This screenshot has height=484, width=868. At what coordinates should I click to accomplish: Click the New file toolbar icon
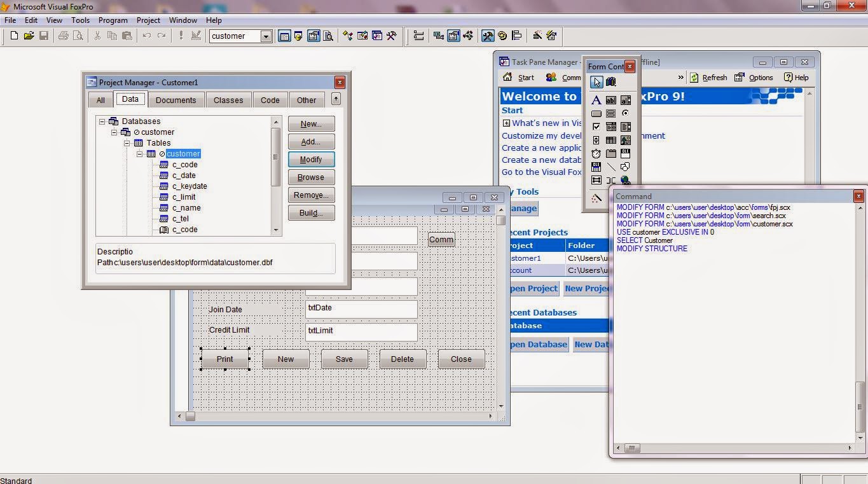(15, 36)
